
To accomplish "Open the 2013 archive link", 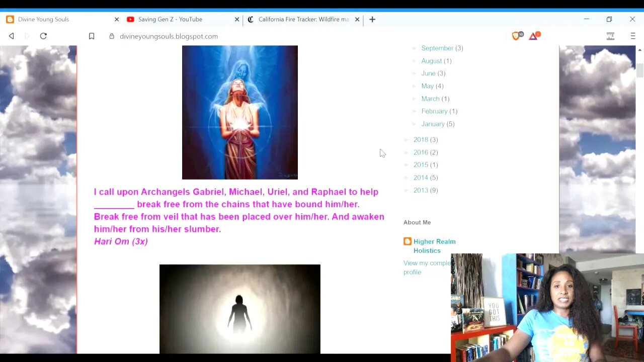I will [x=421, y=190].
